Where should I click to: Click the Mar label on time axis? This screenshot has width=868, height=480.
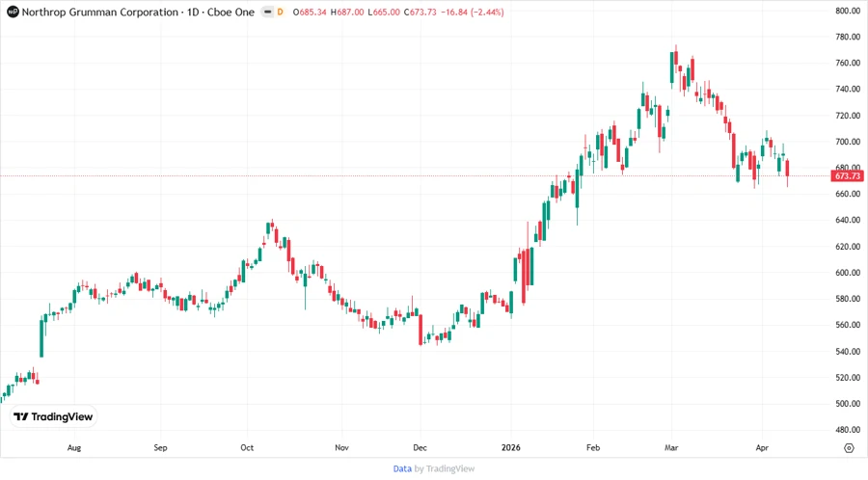coord(671,447)
